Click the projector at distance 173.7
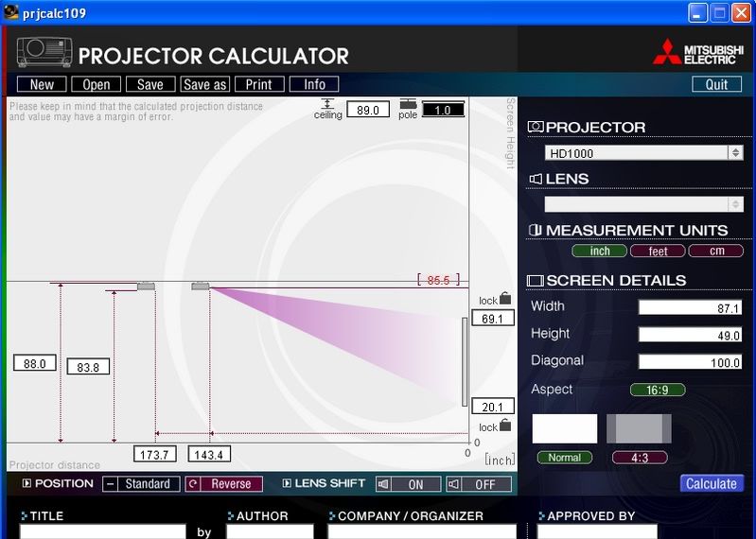The height and width of the screenshot is (539, 756). click(146, 287)
